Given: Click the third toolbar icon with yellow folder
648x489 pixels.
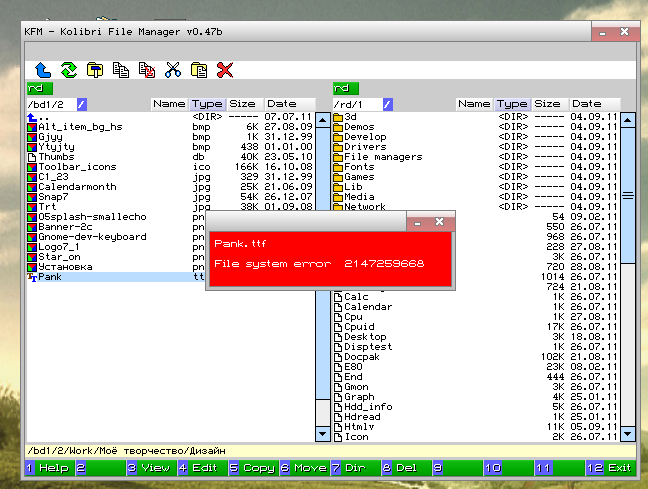Looking at the screenshot, I should pyautogui.click(x=95, y=70).
